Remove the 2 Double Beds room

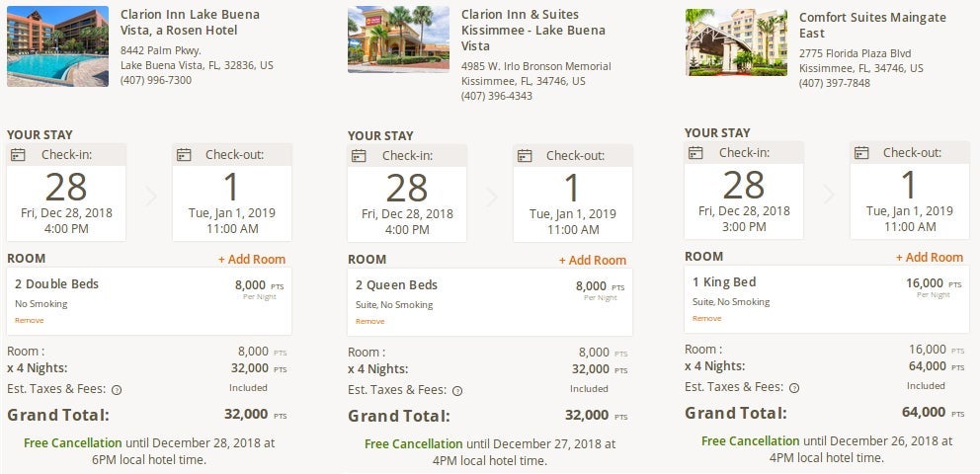(x=29, y=321)
